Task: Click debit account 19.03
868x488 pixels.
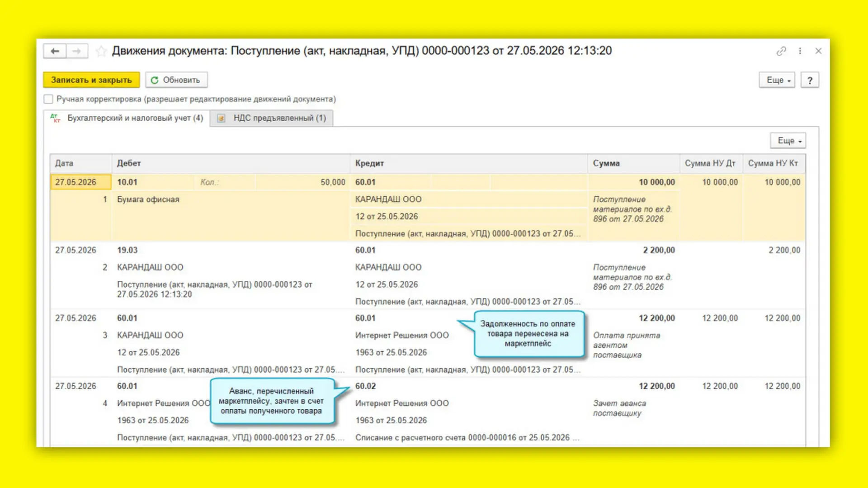Action: 127,250
